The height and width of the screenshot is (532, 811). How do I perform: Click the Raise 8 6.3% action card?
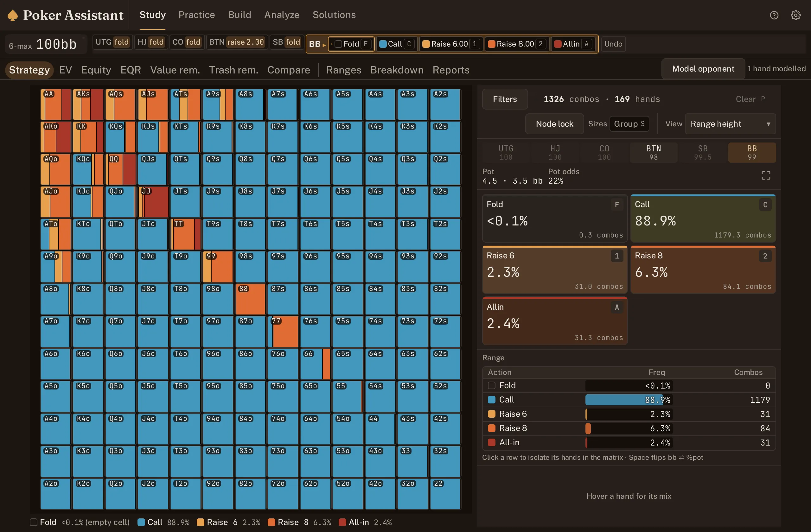click(703, 270)
